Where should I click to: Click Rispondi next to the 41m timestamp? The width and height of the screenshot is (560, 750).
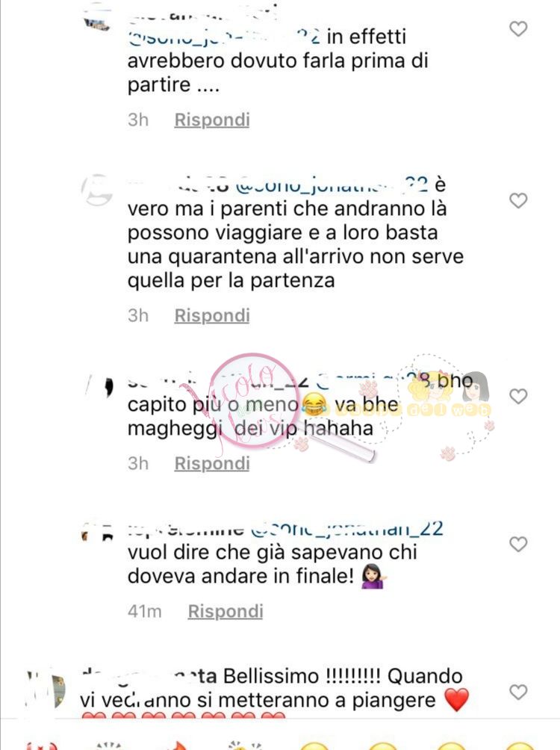tap(225, 611)
